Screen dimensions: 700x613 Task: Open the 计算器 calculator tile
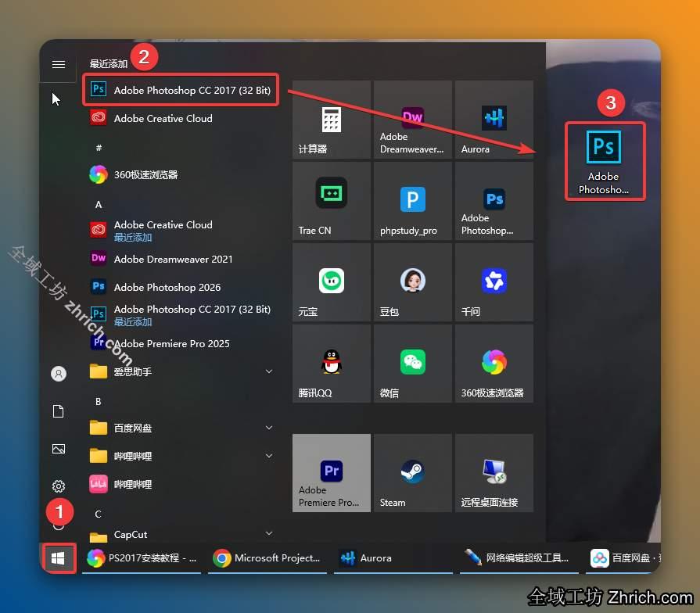pos(332,120)
